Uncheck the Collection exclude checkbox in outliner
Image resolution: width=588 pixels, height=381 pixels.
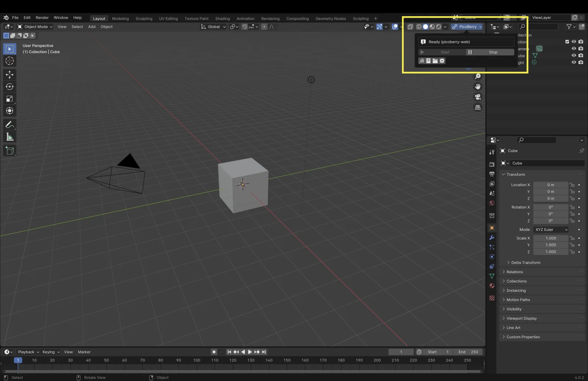[567, 42]
